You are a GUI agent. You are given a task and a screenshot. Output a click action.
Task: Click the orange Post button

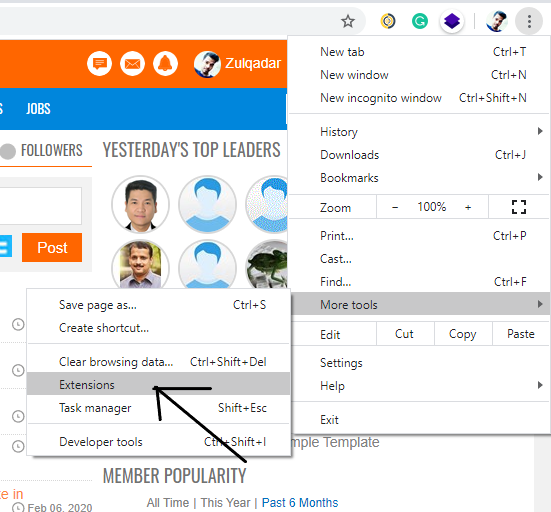pos(52,247)
